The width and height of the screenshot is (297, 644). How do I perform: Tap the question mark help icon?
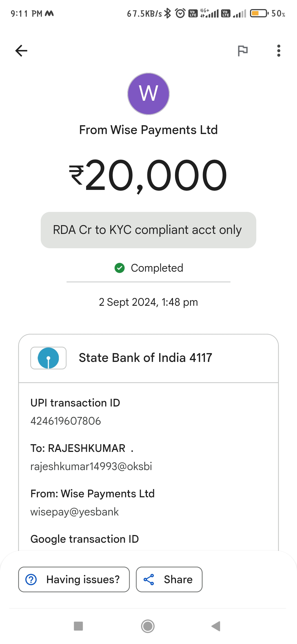click(x=31, y=579)
